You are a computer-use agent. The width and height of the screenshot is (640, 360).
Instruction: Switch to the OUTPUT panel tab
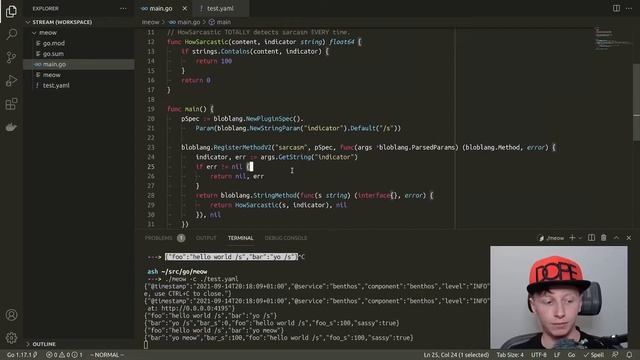tap(206, 238)
